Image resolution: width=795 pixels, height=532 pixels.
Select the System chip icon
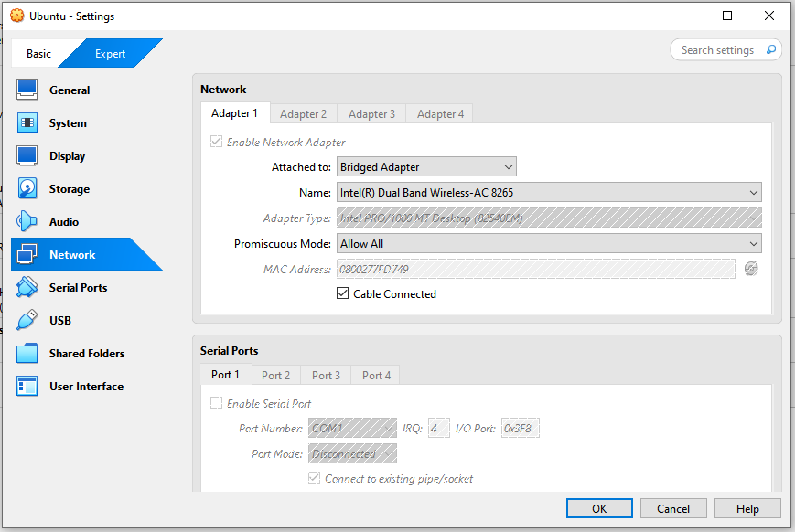(27, 122)
